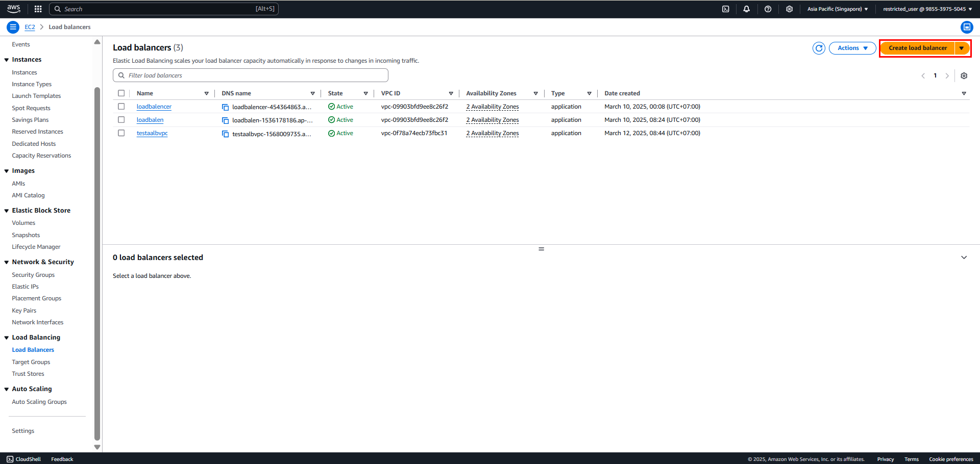This screenshot has width=980, height=464.
Task: Collapse the Network & Security section
Action: click(x=7, y=262)
